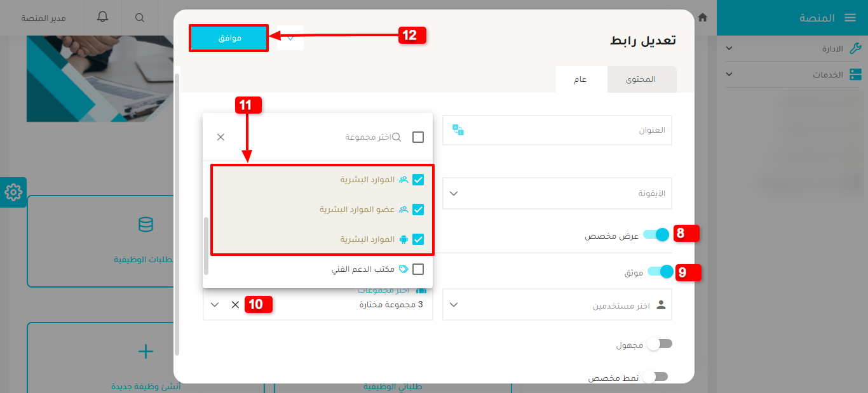Open the hamburger menu next to المنصة
Image resolution: width=868 pixels, height=393 pixels.
[851, 18]
